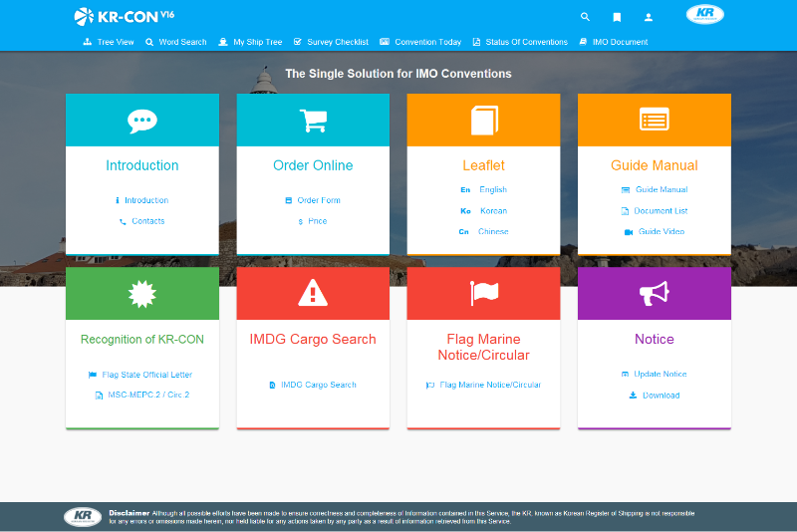797x532 pixels.
Task: Click the KR oval logo in header
Action: (705, 14)
